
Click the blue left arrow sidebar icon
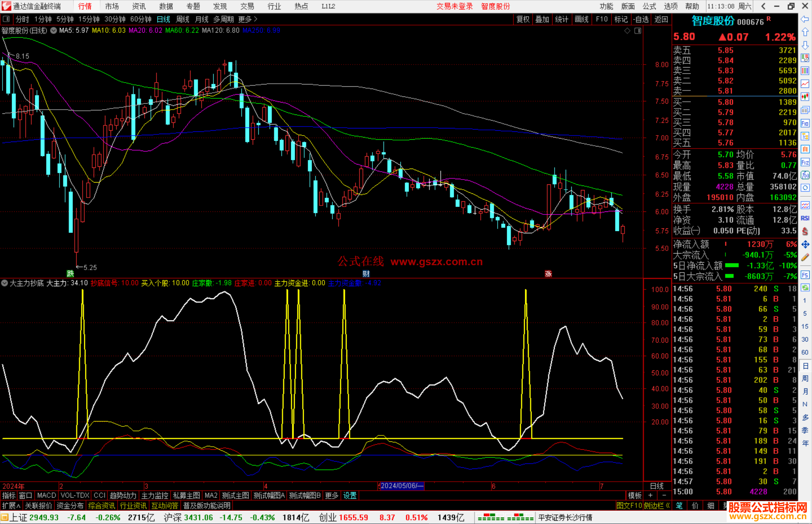point(805,19)
